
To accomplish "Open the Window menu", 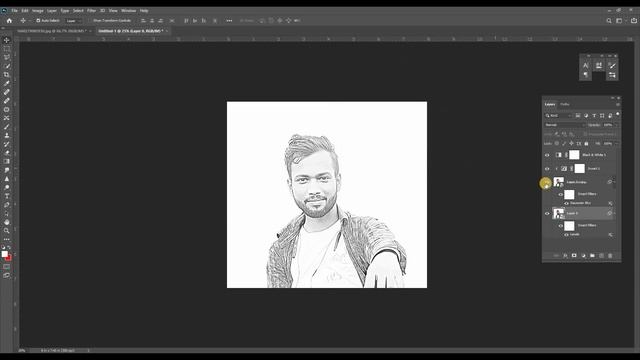I will pos(129,11).
